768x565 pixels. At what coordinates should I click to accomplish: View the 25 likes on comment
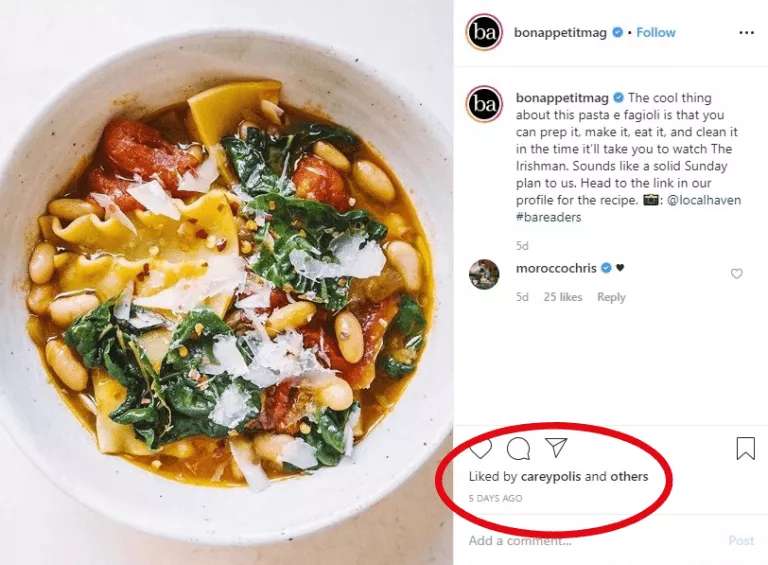[x=563, y=297]
